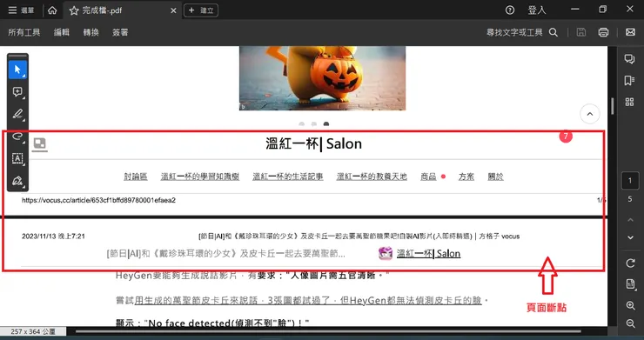Open the 方案 link
The width and height of the screenshot is (644, 340).
(466, 177)
